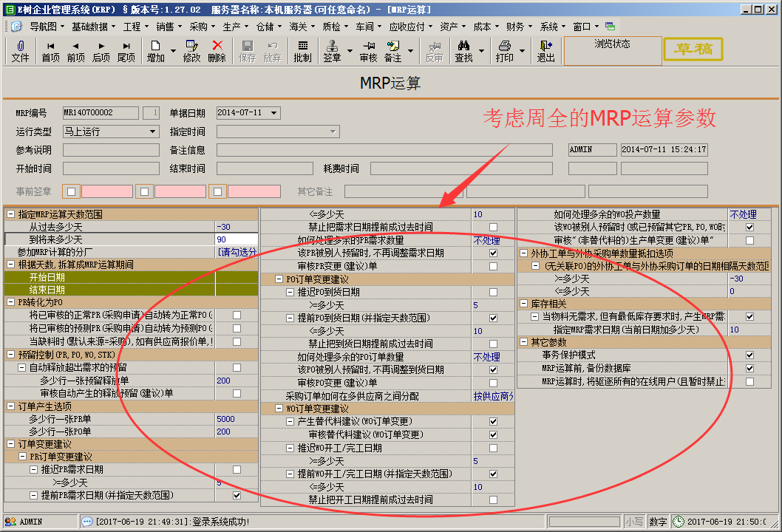Open the 单据日期 date dropdown
This screenshot has height=532, width=782.
point(273,113)
